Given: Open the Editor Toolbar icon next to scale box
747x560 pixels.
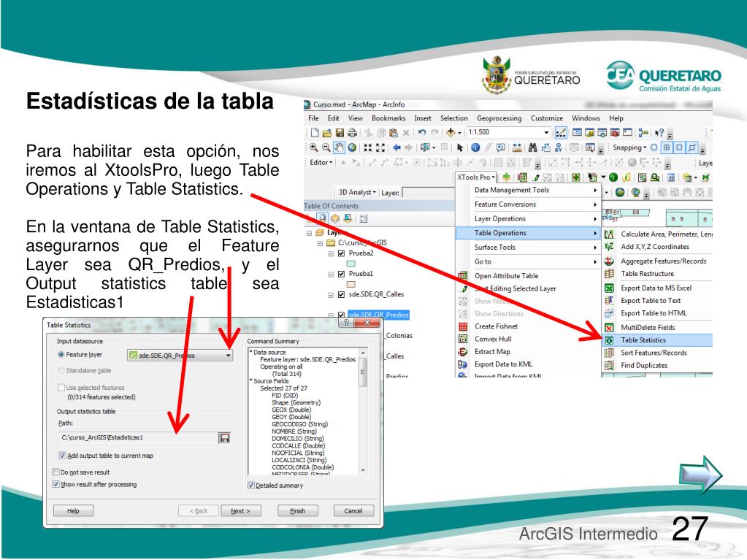Looking at the screenshot, I should click(x=561, y=132).
